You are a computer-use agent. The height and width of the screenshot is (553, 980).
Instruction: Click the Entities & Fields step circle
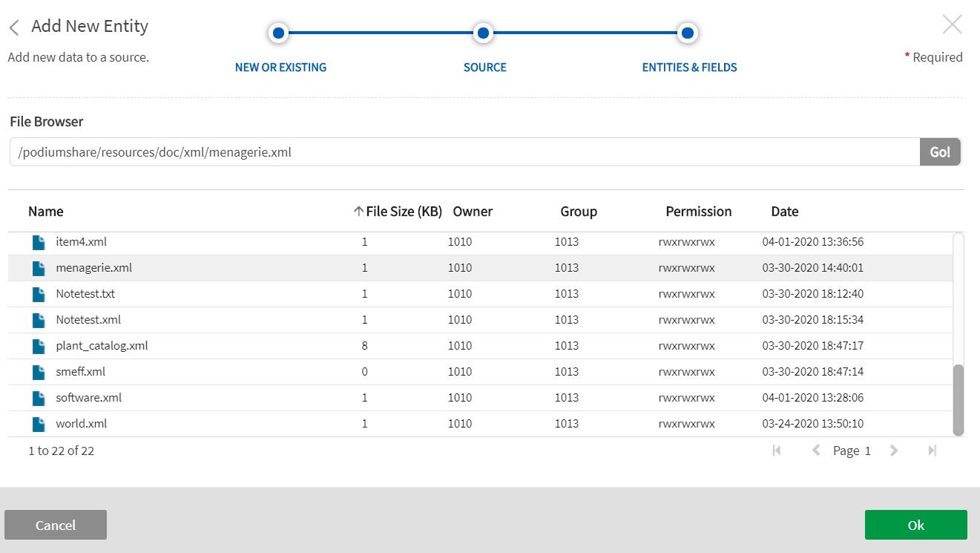tap(688, 33)
